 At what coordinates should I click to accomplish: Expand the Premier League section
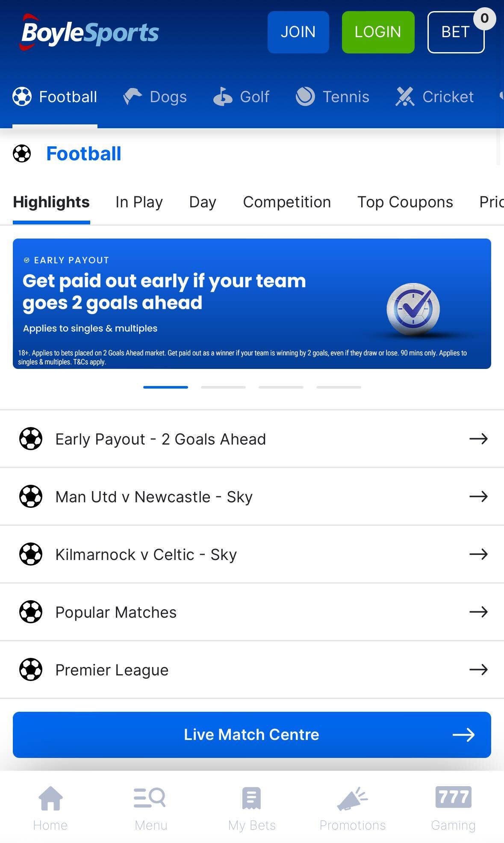(x=252, y=669)
